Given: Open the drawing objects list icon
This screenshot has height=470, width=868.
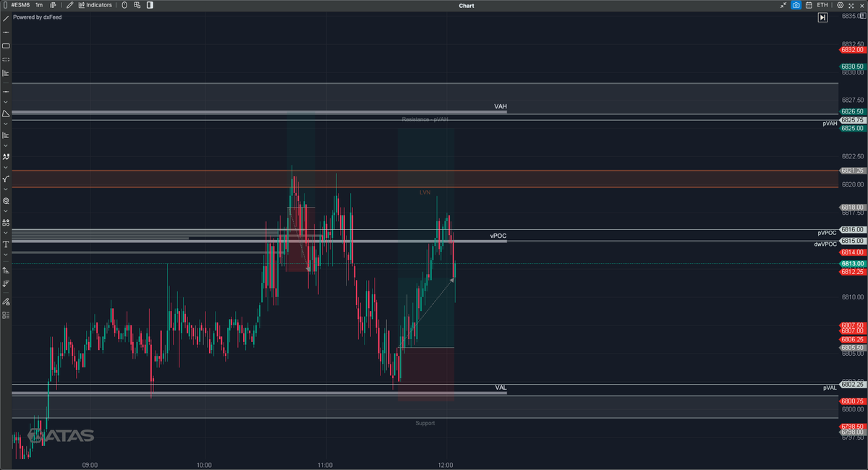Looking at the screenshot, I should click(6, 315).
